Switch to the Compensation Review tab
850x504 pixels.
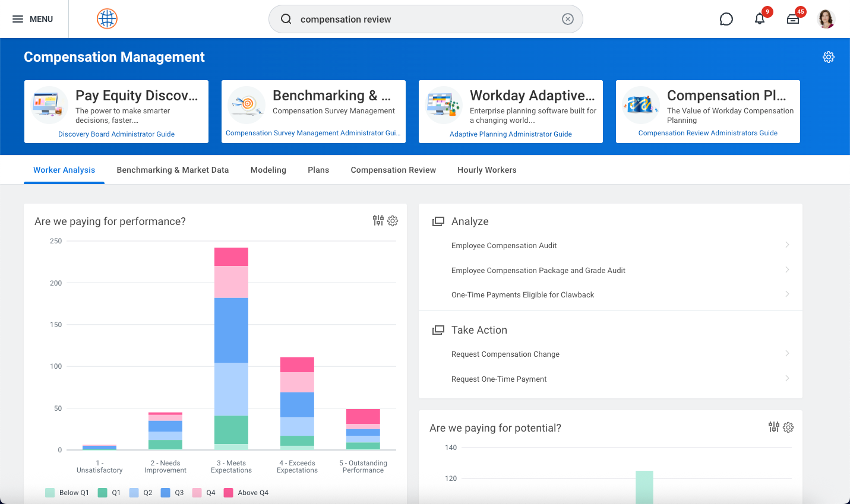click(x=393, y=170)
